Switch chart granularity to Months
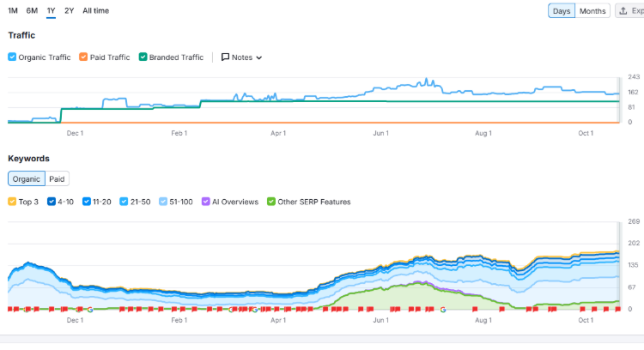This screenshot has height=350, width=644. point(592,10)
